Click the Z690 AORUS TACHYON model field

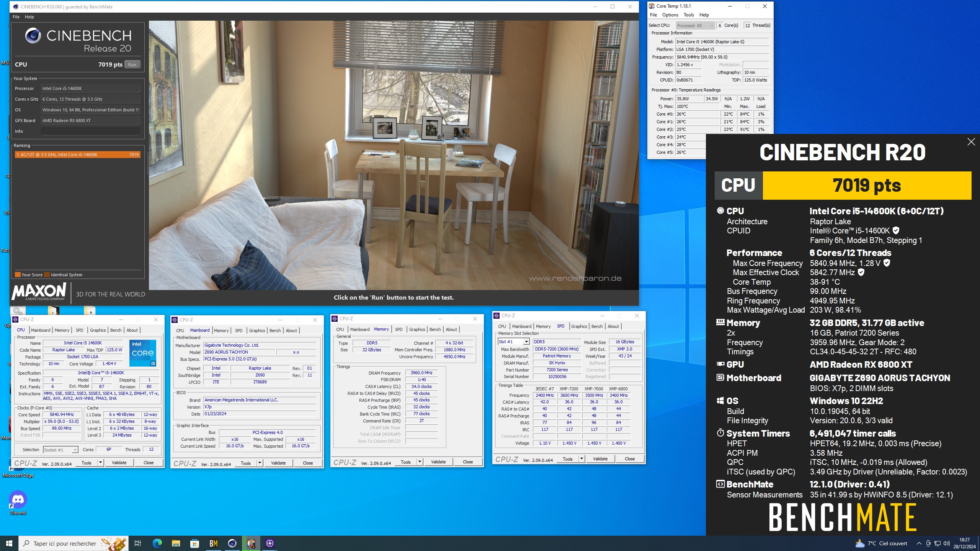click(x=239, y=352)
